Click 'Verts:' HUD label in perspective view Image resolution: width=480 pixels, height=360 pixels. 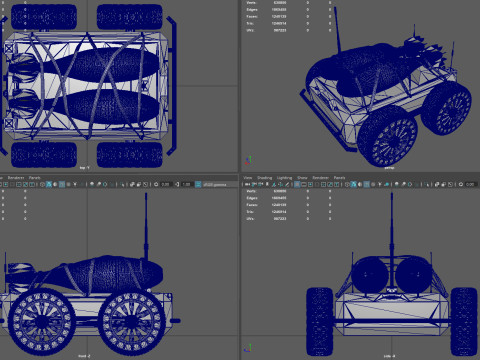251,2
